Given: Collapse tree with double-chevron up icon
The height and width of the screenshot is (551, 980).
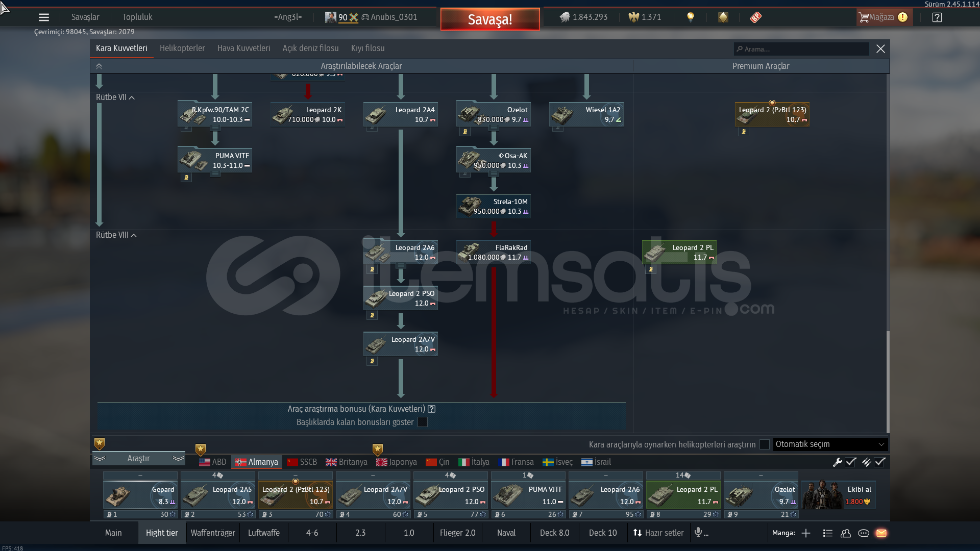Looking at the screenshot, I should coord(99,66).
